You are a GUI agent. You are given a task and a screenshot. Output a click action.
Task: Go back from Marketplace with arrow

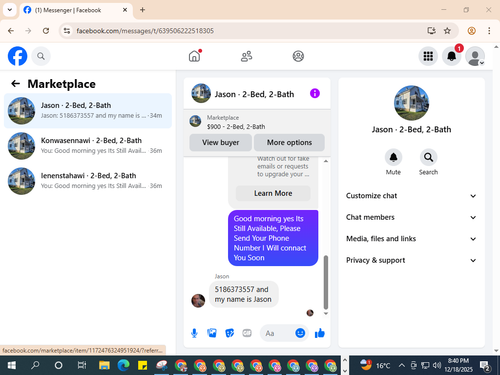point(16,84)
